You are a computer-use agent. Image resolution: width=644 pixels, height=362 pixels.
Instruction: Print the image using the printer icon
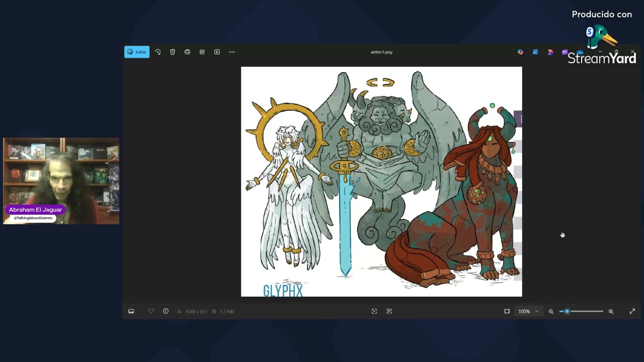187,52
